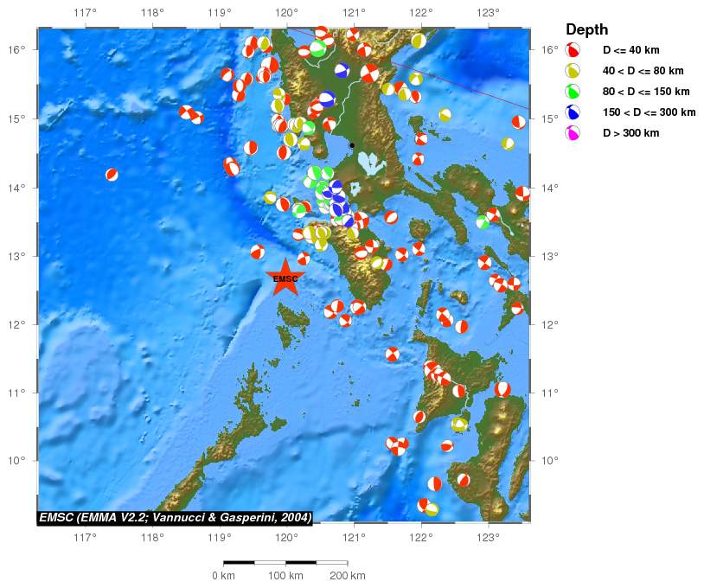Click the small black city dot north of the lake
This screenshot has width=704, height=588.
click(352, 145)
